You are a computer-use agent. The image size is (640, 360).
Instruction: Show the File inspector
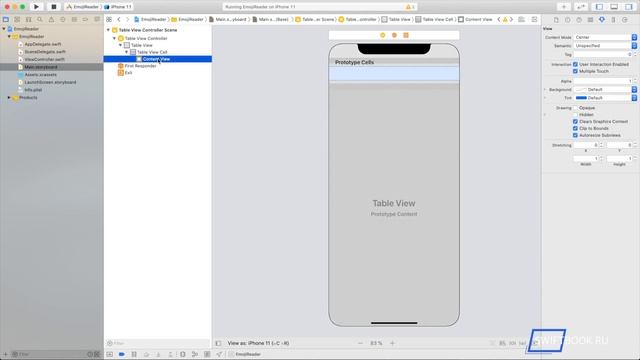556,20
